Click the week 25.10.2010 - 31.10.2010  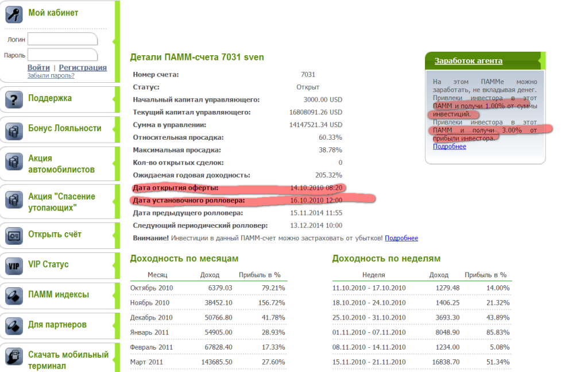tap(369, 317)
